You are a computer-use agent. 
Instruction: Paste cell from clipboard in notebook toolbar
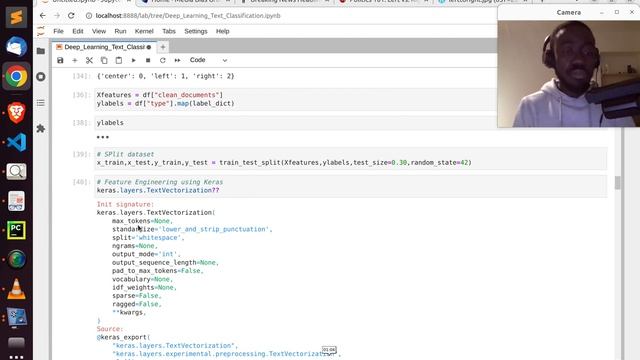119,60
